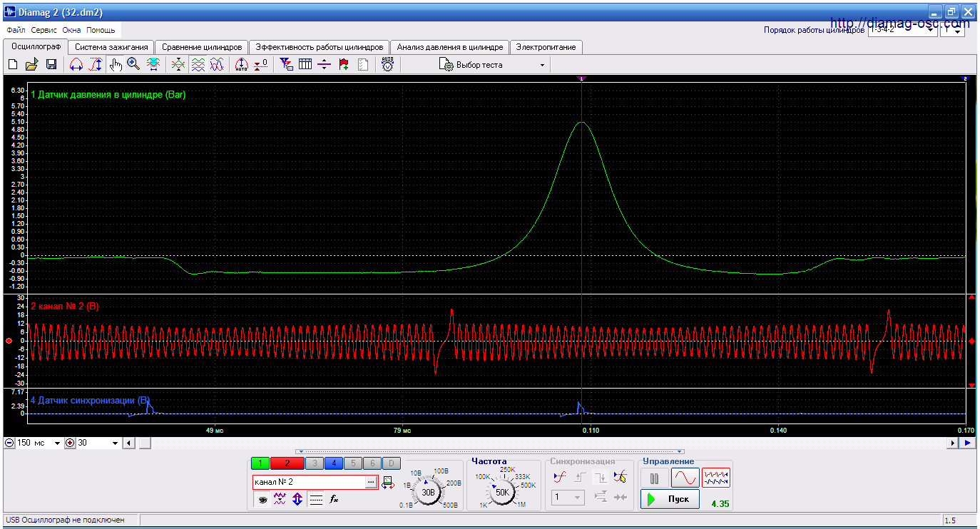Click the channel swap icon beside name field
The image size is (980, 529).
tap(387, 483)
